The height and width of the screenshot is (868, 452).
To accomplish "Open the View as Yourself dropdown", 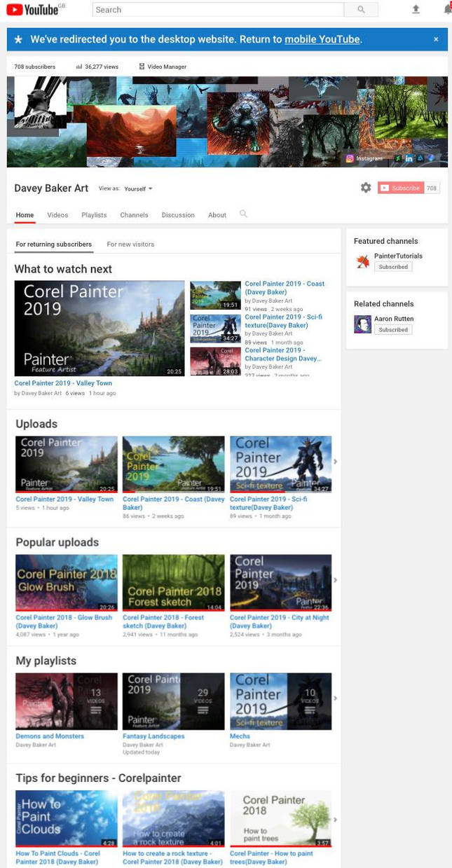I will point(138,188).
